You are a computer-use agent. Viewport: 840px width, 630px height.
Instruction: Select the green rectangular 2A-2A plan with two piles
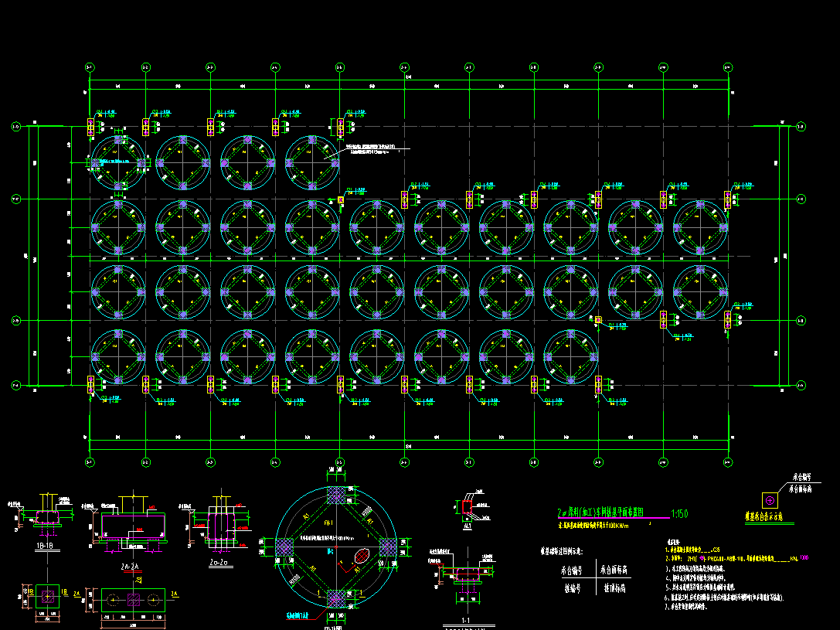(x=134, y=600)
